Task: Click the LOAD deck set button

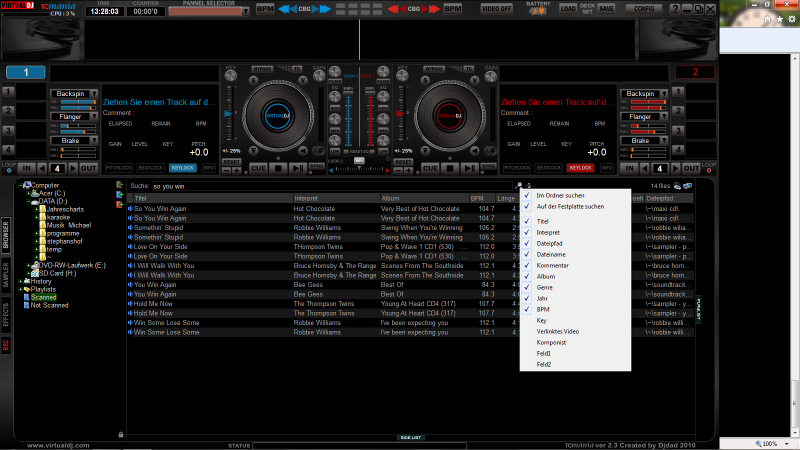Action: tap(568, 9)
